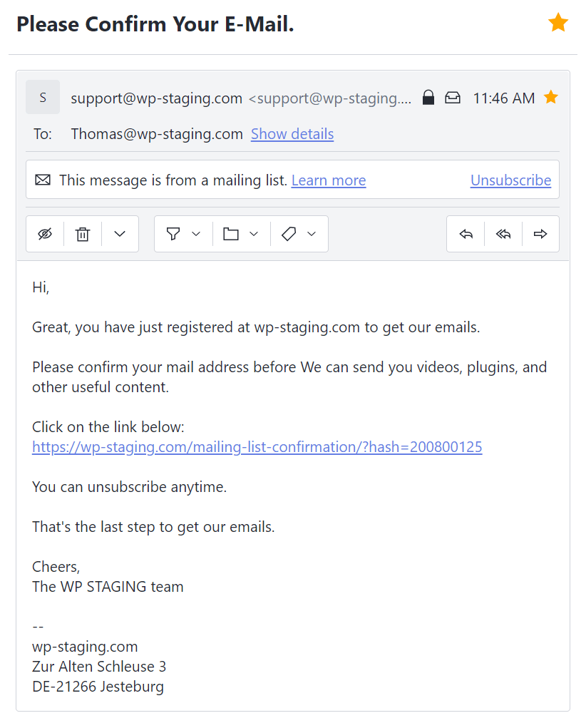Expand more actions dropdown next to trash
Viewport: 586px width, 728px height.
[120, 234]
